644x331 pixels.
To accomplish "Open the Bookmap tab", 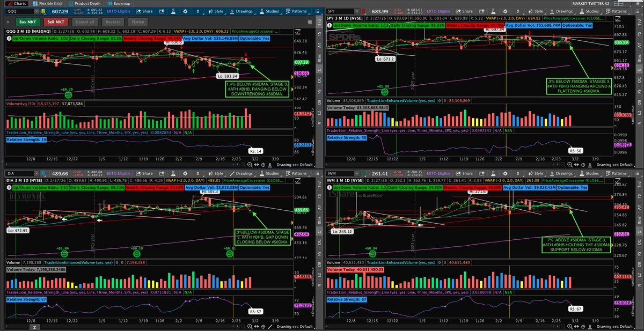I will point(119,4).
